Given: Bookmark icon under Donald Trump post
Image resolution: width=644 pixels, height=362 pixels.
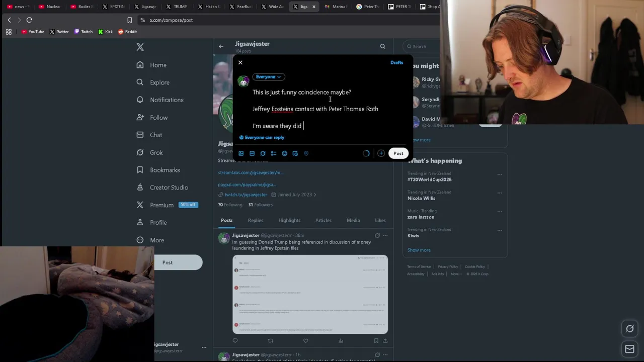Looking at the screenshot, I should 376,341.
